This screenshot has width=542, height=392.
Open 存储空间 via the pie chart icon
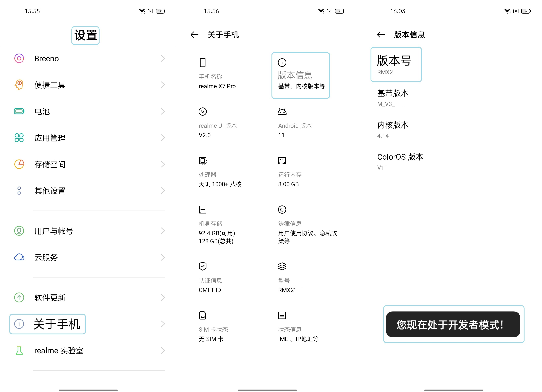click(x=19, y=164)
